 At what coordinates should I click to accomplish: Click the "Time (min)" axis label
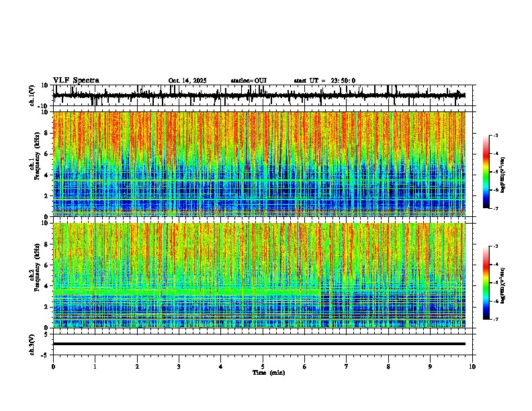point(269,373)
